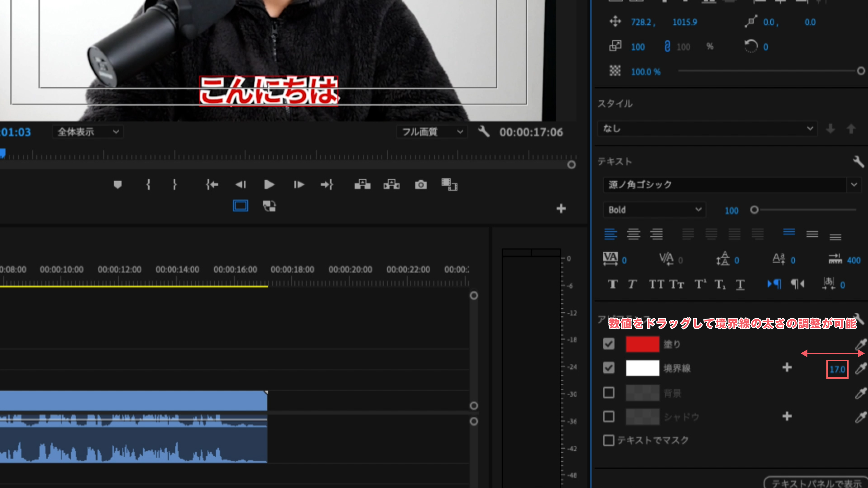Click the Export Frame camera icon

click(420, 185)
